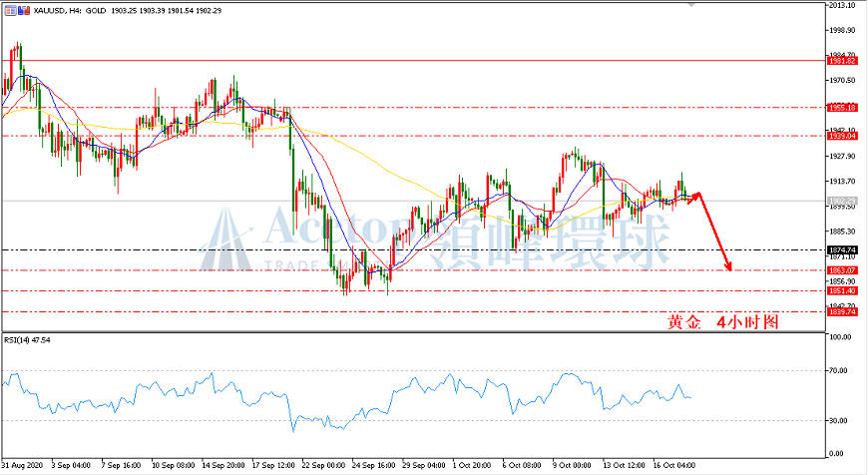Click the 1863.07 support price label

(x=842, y=270)
